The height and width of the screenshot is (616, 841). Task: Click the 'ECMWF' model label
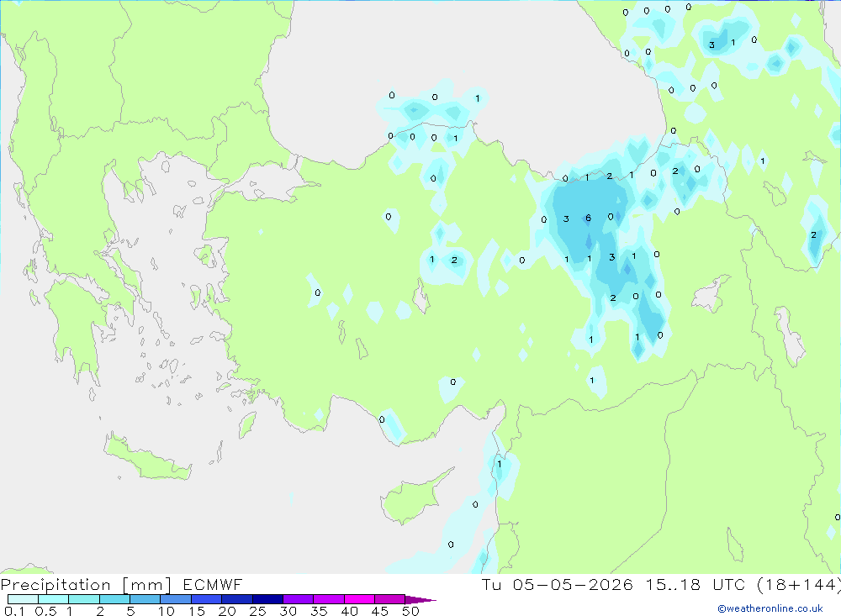pos(213,584)
